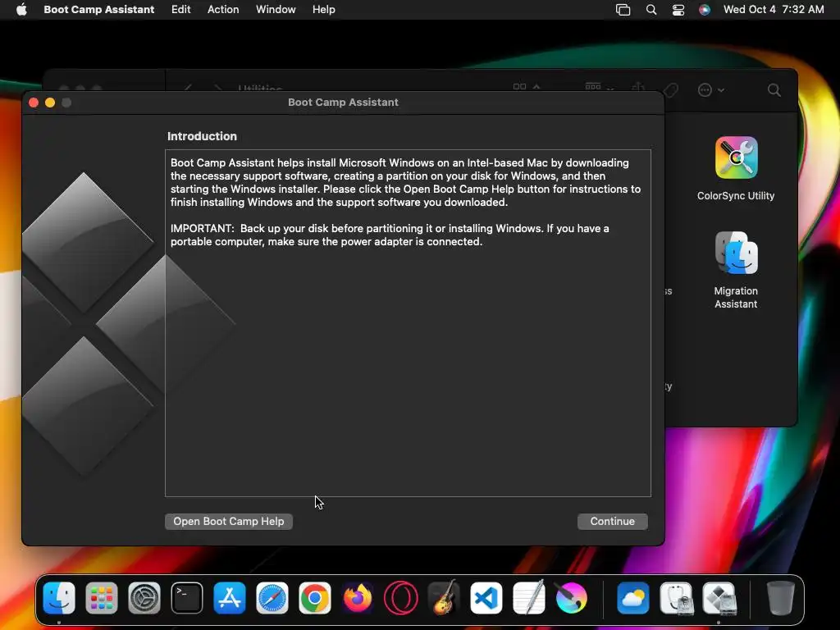Open Spotlight search in menu bar

click(651, 10)
